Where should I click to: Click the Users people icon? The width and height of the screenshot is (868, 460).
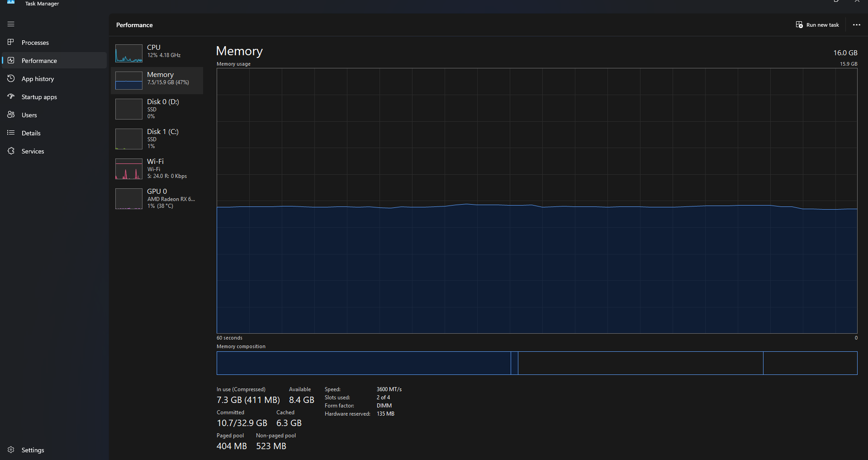[11, 115]
